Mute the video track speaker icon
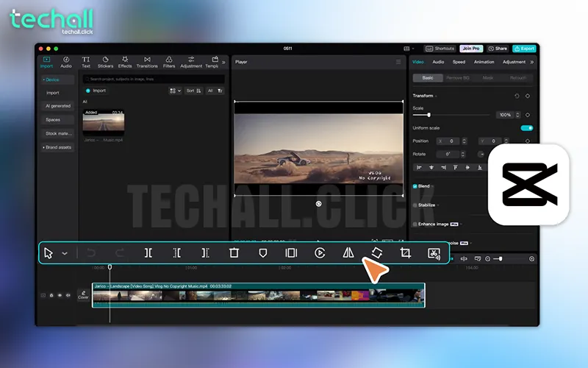This screenshot has height=368, width=588. pyautogui.click(x=68, y=295)
